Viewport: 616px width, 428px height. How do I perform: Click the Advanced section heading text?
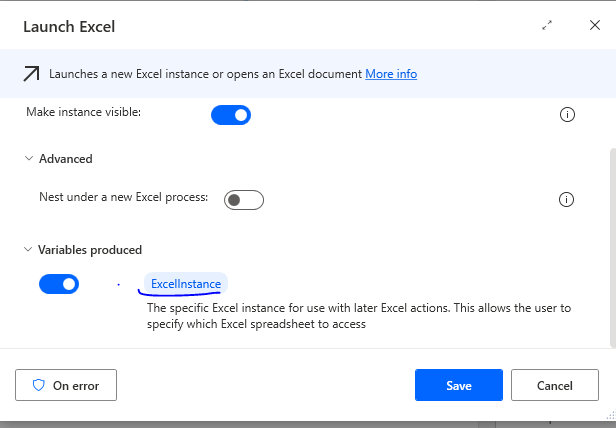point(66,159)
